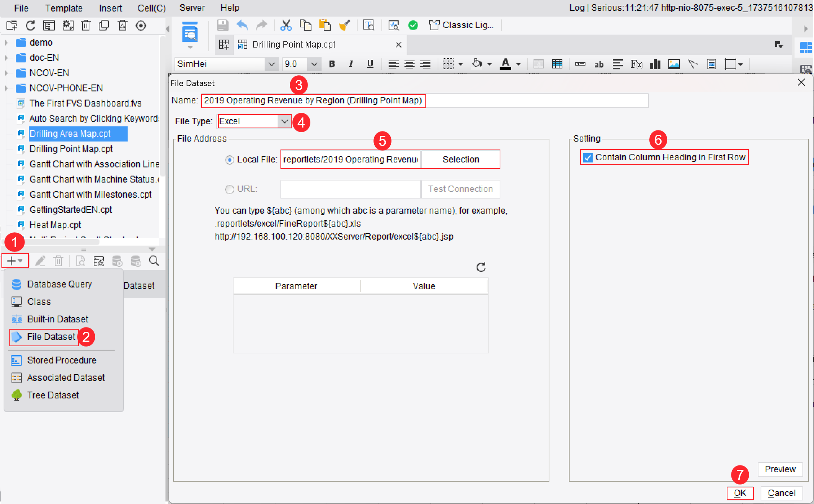
Task: Click the Format Painter brush icon
Action: tap(344, 25)
